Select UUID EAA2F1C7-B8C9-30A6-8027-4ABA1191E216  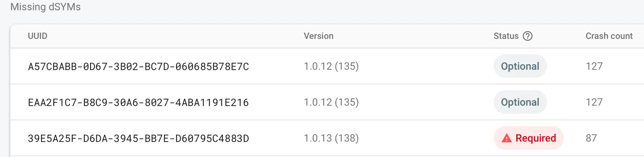click(x=138, y=102)
